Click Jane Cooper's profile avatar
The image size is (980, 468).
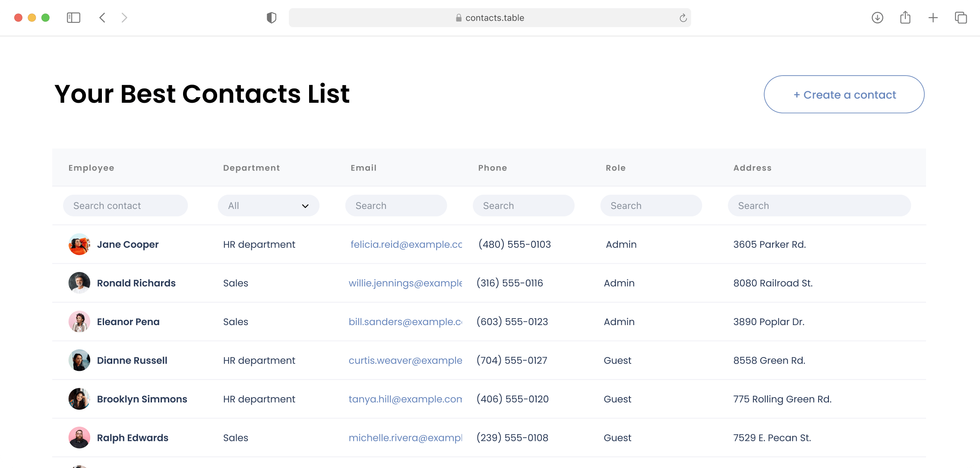[79, 244]
